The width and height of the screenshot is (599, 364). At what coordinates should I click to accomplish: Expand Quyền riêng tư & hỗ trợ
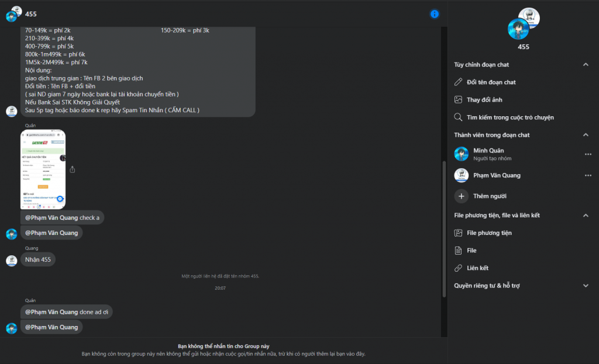click(x=586, y=286)
